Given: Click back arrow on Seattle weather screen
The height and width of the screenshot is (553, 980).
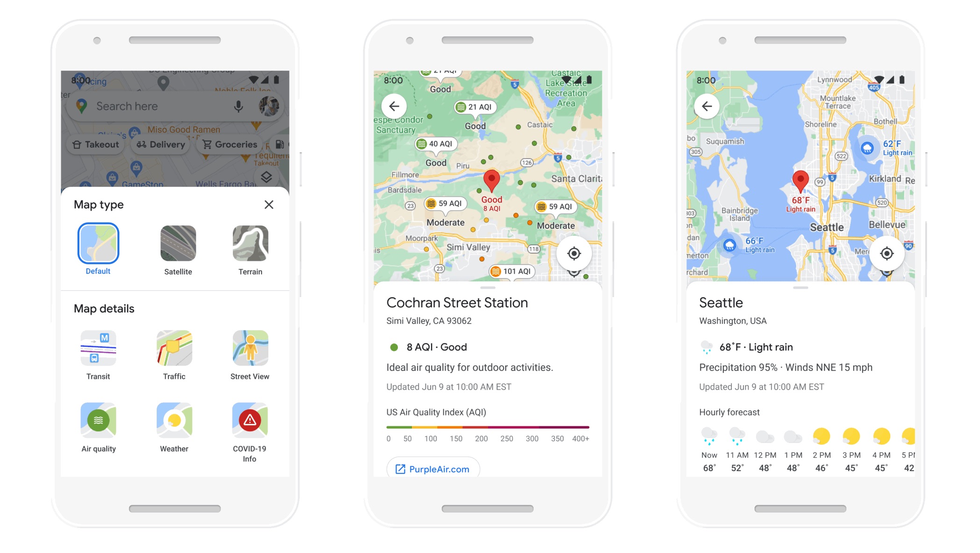Looking at the screenshot, I should point(707,106).
